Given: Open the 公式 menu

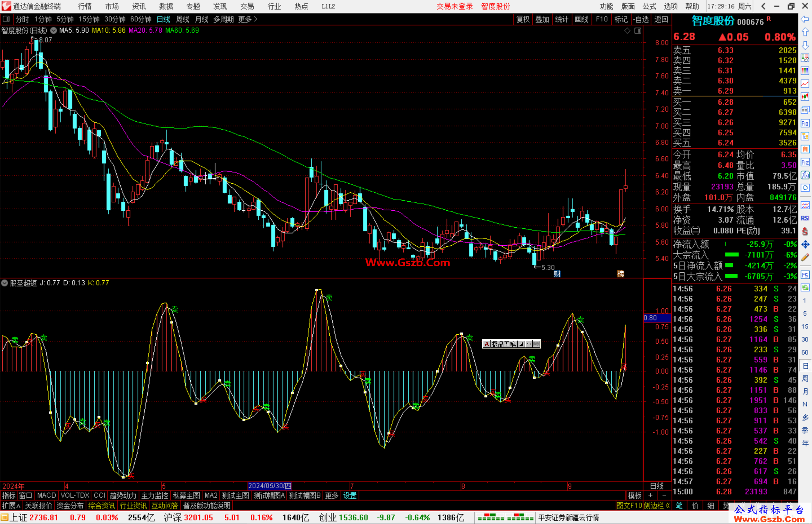Looking at the screenshot, I should tap(649, 6).
